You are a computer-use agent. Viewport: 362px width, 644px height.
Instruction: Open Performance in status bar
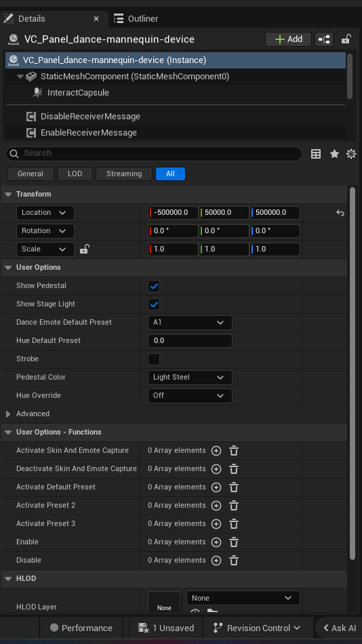tap(81, 628)
